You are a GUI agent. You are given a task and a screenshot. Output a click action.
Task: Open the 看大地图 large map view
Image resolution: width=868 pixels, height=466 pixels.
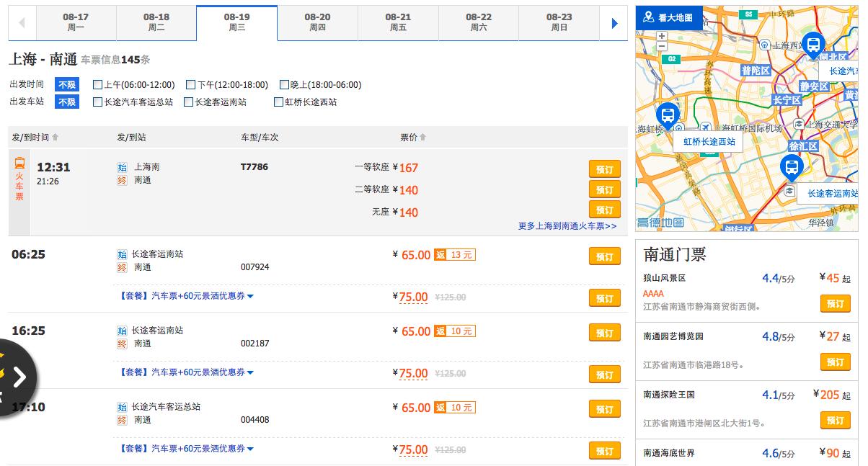click(668, 17)
